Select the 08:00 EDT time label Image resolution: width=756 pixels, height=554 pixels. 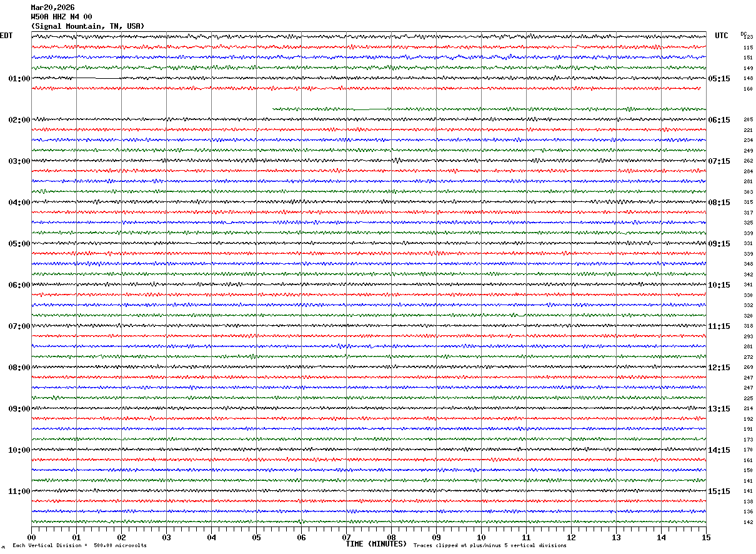tap(19, 368)
